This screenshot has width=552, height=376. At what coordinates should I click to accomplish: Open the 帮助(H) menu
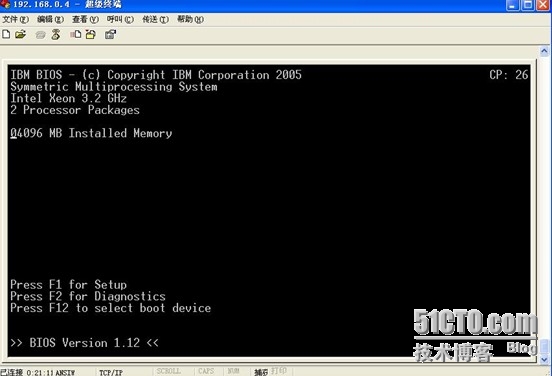(x=190, y=19)
